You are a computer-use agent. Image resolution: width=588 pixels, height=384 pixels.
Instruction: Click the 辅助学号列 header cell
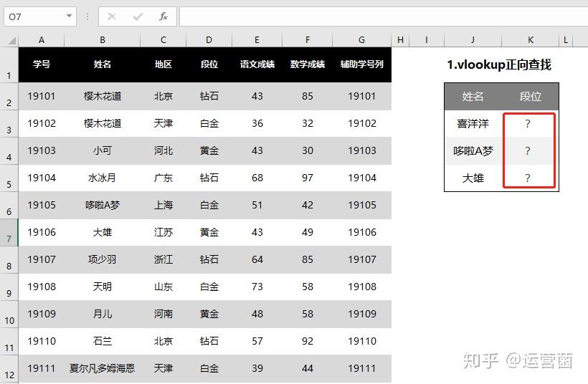pos(361,64)
